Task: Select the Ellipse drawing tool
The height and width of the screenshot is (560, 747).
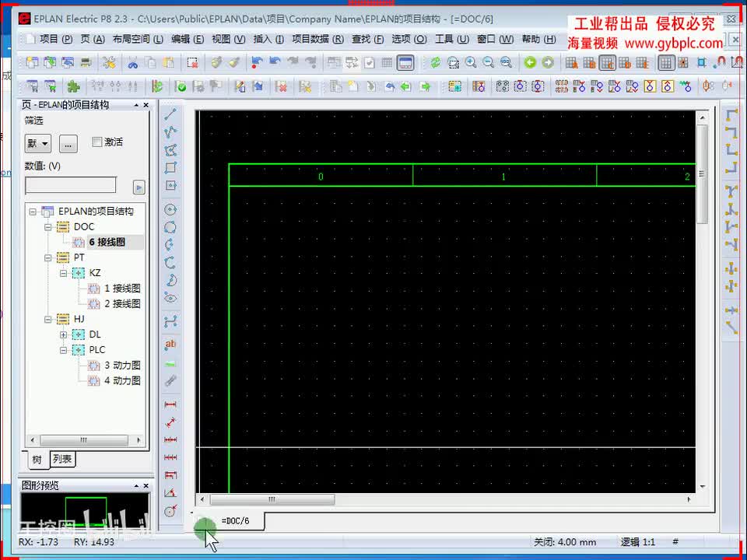Action: (170, 298)
